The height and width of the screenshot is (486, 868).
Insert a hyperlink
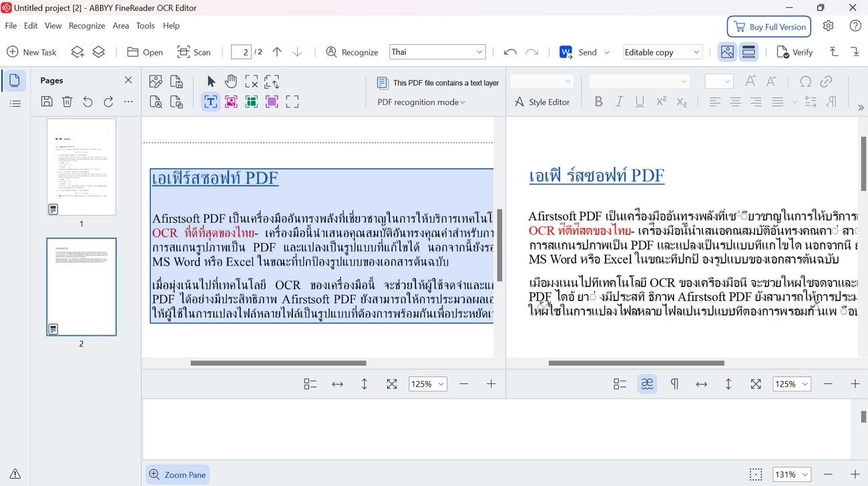826,81
